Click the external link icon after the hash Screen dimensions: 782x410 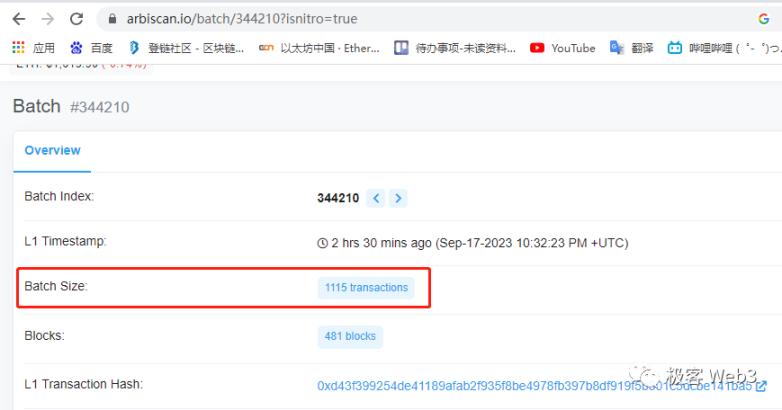pos(761,386)
